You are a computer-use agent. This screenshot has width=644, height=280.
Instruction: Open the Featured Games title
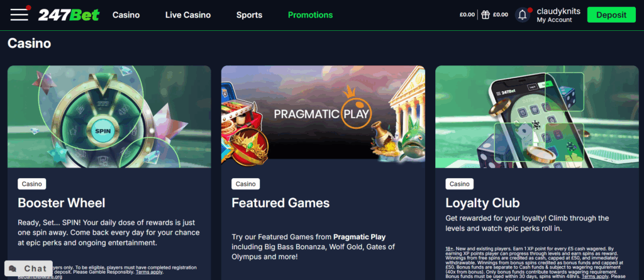[x=280, y=203]
